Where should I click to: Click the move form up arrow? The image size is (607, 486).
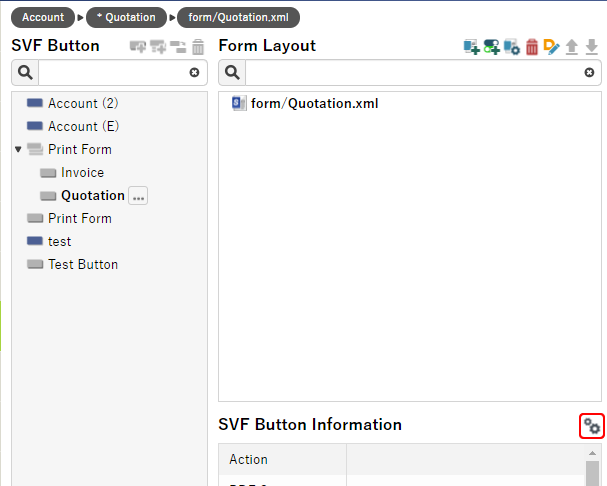tap(572, 47)
